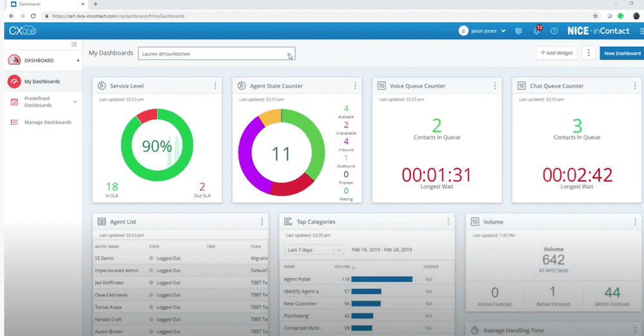Image resolution: width=644 pixels, height=336 pixels.
Task: Open the help question mark icon
Action: click(553, 31)
